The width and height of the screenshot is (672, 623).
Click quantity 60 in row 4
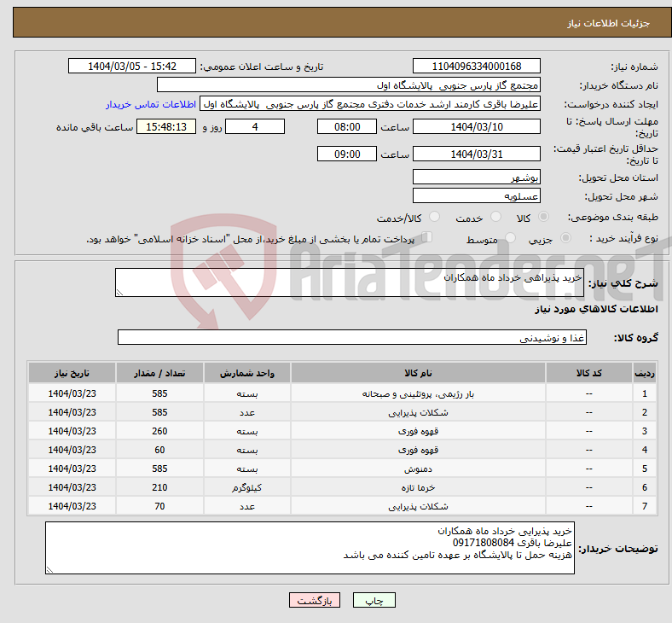[x=159, y=451]
